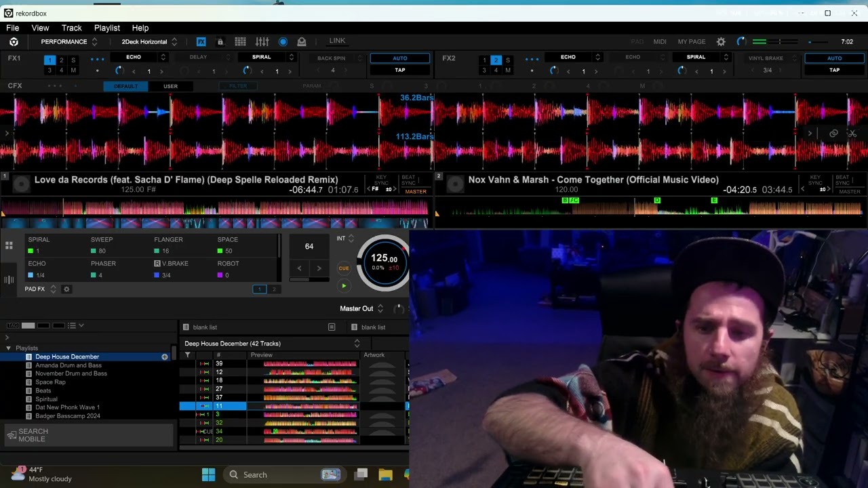Select the CFX DEFAULT tab
Image resolution: width=868 pixels, height=488 pixels.
125,86
